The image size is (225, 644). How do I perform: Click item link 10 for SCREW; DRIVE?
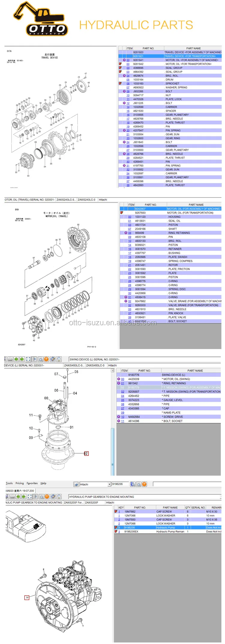click(x=122, y=417)
